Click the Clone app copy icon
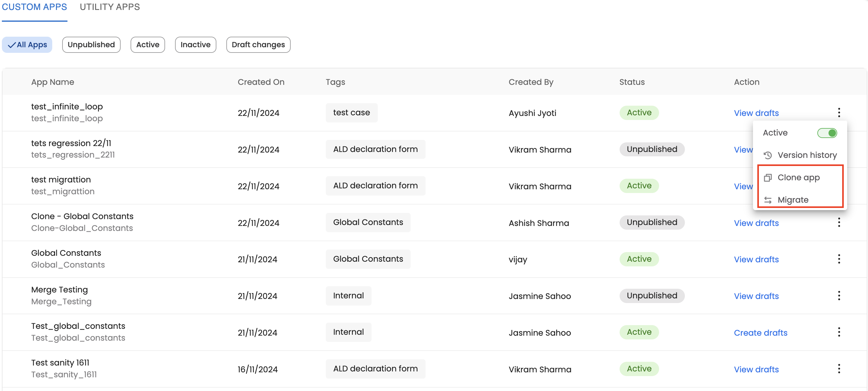The image size is (868, 391). (768, 177)
